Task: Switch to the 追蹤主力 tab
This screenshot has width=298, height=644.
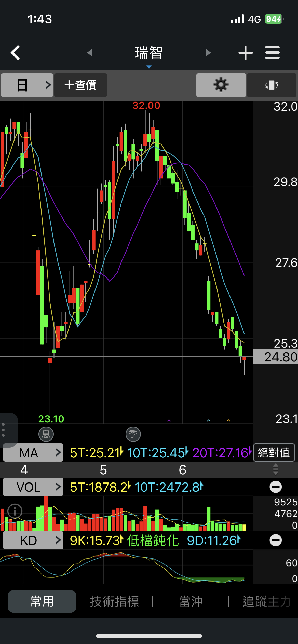Action: coord(267,602)
